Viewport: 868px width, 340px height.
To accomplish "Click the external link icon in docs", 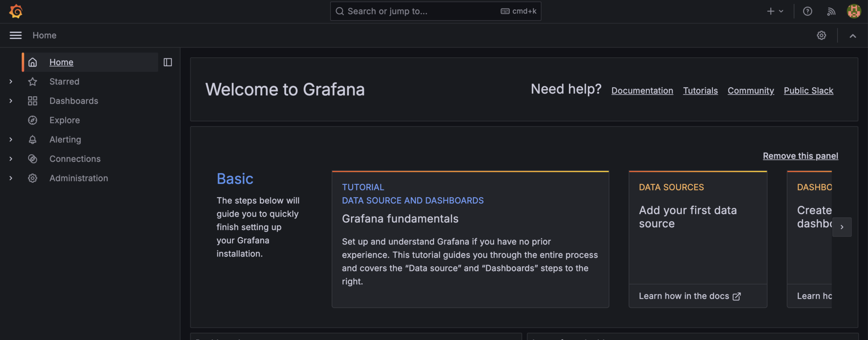I will (737, 296).
